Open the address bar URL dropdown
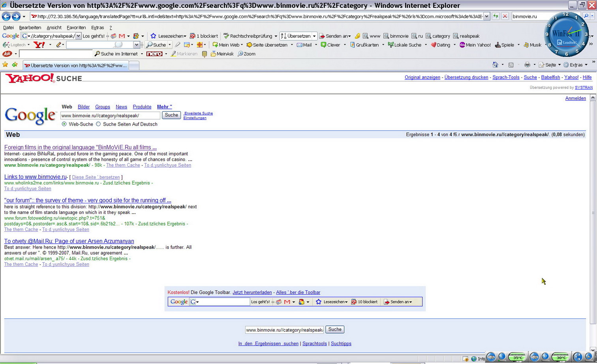597x364 pixels. tap(486, 16)
